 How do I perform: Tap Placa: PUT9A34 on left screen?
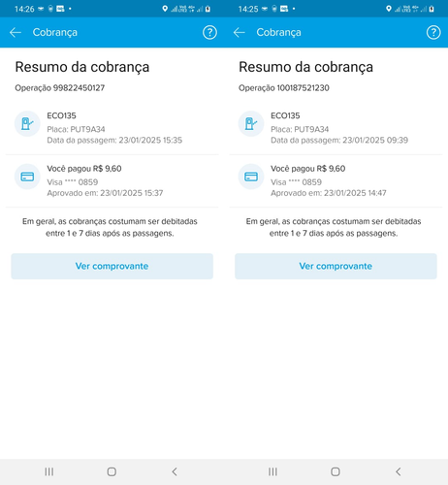[76, 129]
